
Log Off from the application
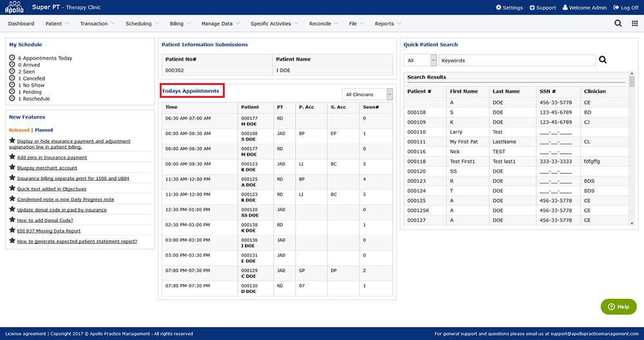click(626, 7)
